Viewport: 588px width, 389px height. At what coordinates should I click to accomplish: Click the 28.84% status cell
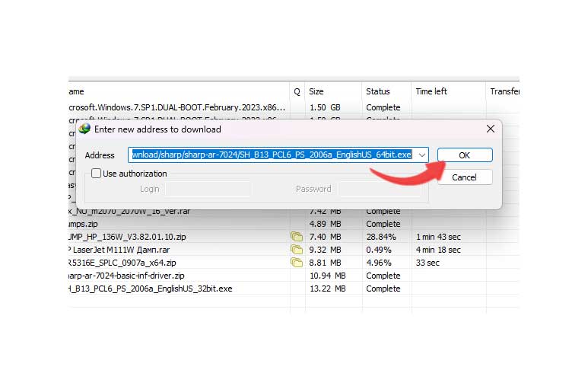click(380, 237)
